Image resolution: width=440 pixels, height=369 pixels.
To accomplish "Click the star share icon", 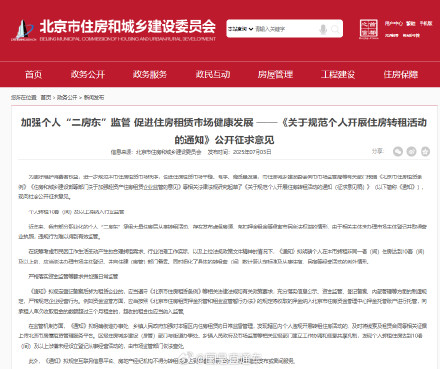I will click(x=425, y=151).
